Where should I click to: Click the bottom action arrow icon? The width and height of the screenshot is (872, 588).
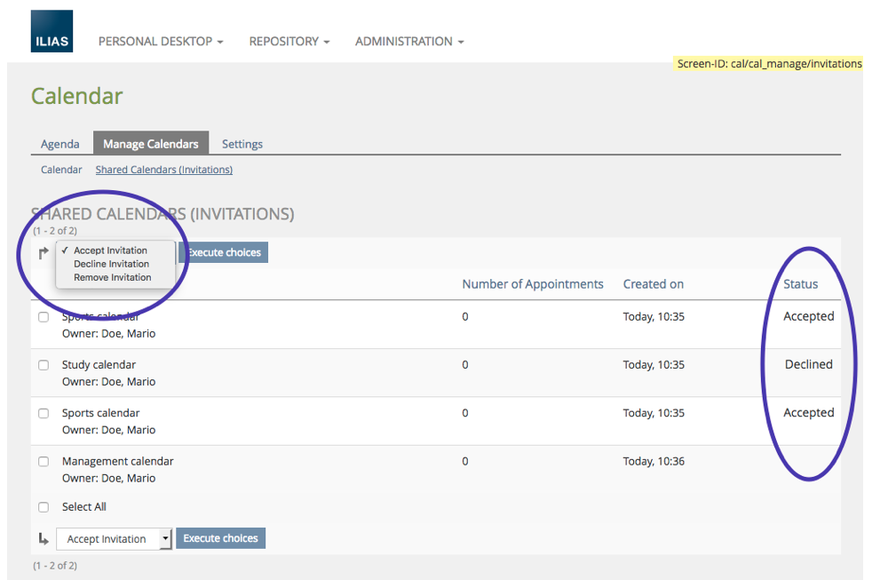tap(44, 538)
